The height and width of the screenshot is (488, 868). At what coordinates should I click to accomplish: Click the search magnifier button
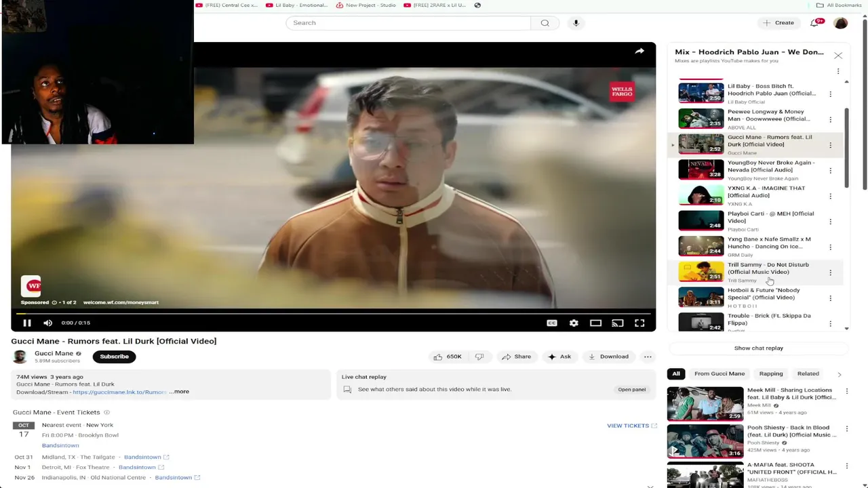coord(545,23)
